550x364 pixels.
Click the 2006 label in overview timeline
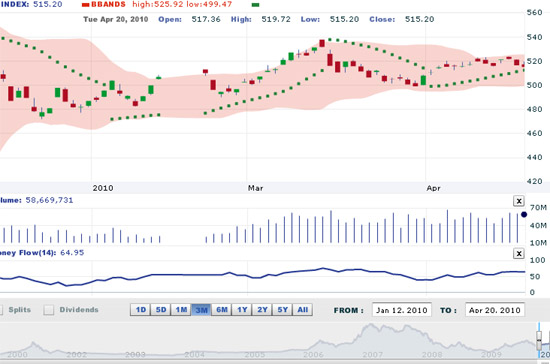313,355
